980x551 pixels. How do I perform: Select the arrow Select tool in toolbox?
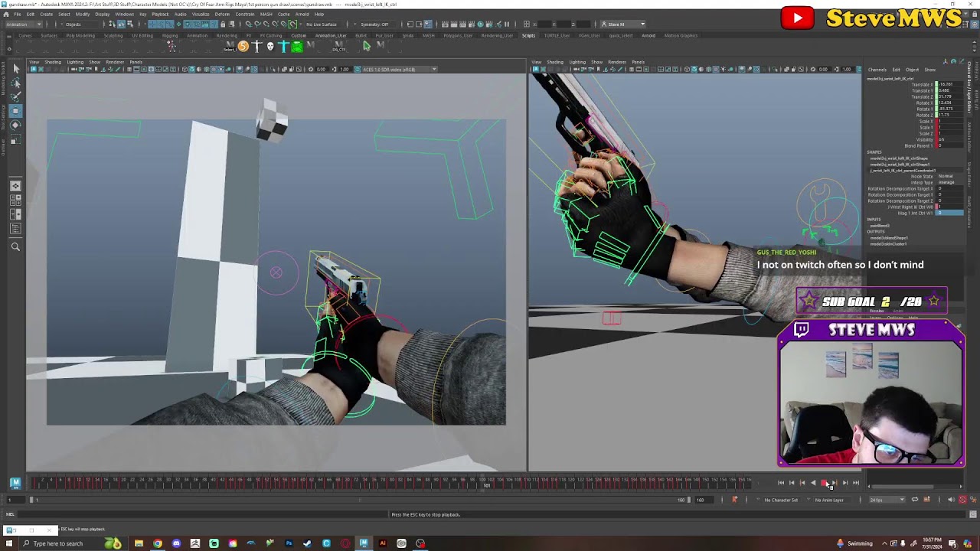point(15,69)
